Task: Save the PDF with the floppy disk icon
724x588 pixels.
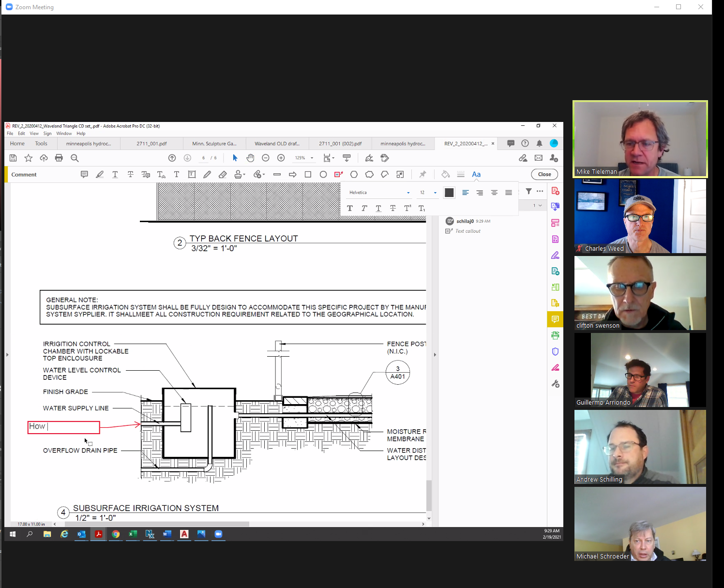Action: (13, 158)
